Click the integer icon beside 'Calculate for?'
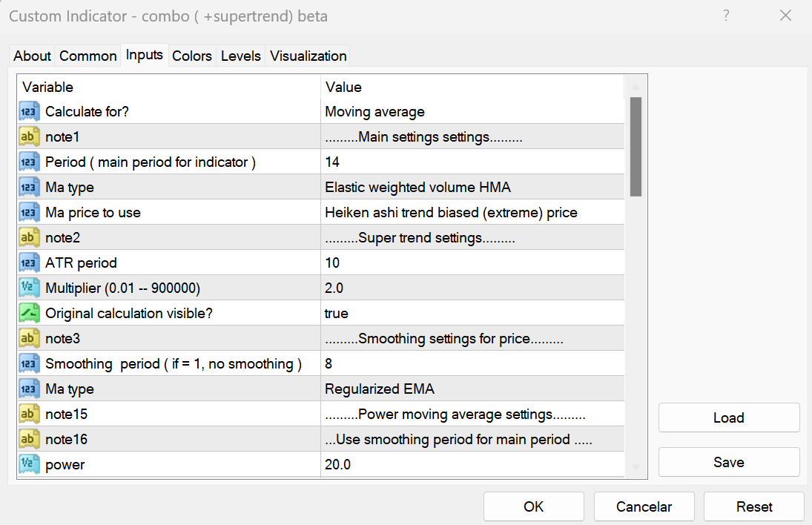This screenshot has height=525, width=812. (x=30, y=112)
